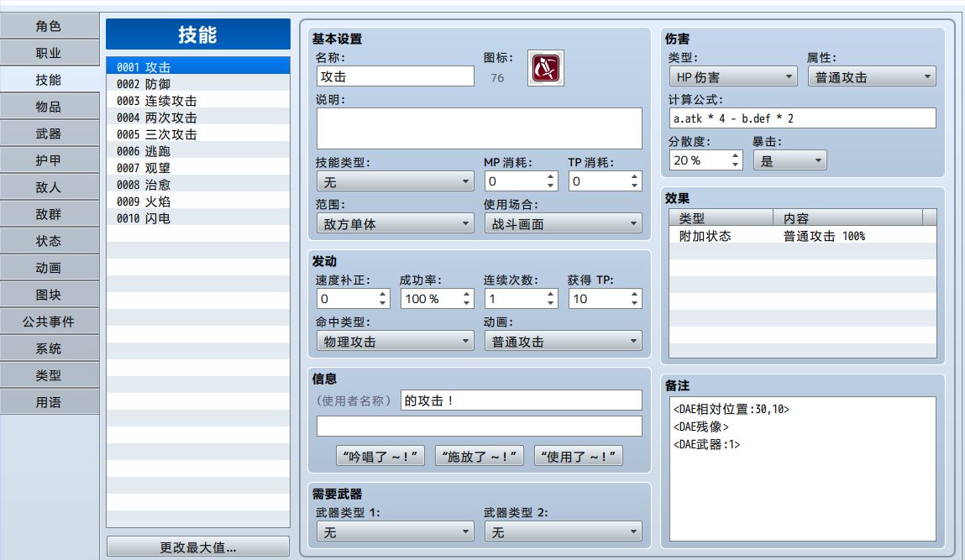965x560 pixels.
Task: Click inside the 备注 notes text area
Action: point(803,469)
